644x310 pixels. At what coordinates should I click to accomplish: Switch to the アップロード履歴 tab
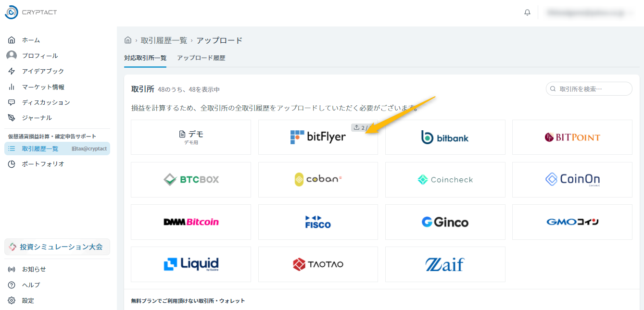[201, 58]
